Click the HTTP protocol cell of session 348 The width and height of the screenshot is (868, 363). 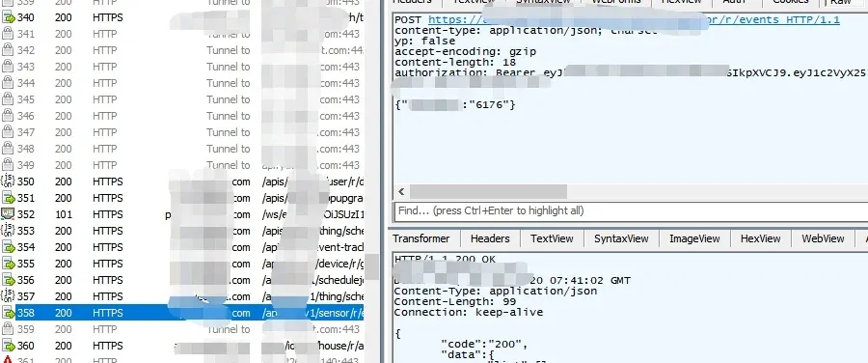pos(104,149)
